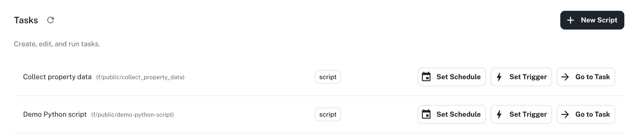Select the Collect property data task name

pyautogui.click(x=57, y=77)
